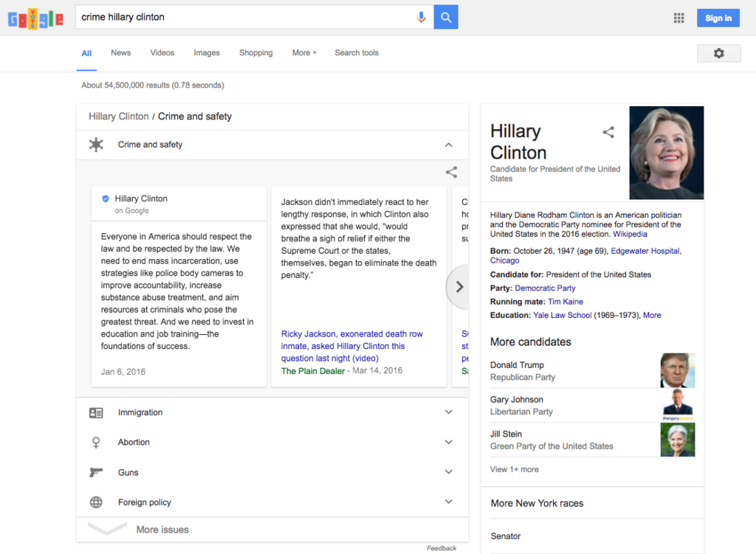Click the share icon beside Hillary Clinton name
This screenshot has width=756, height=554.
[x=608, y=132]
